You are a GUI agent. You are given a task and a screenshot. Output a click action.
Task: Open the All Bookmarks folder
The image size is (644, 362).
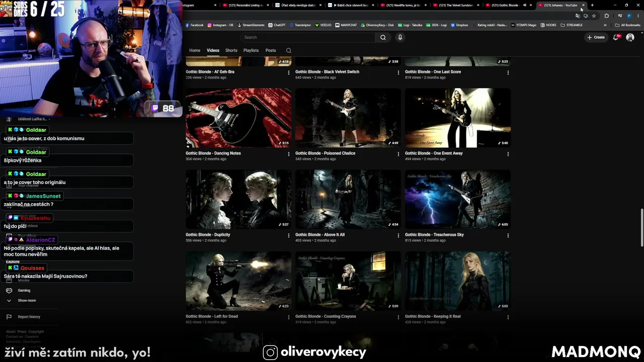pyautogui.click(x=628, y=25)
